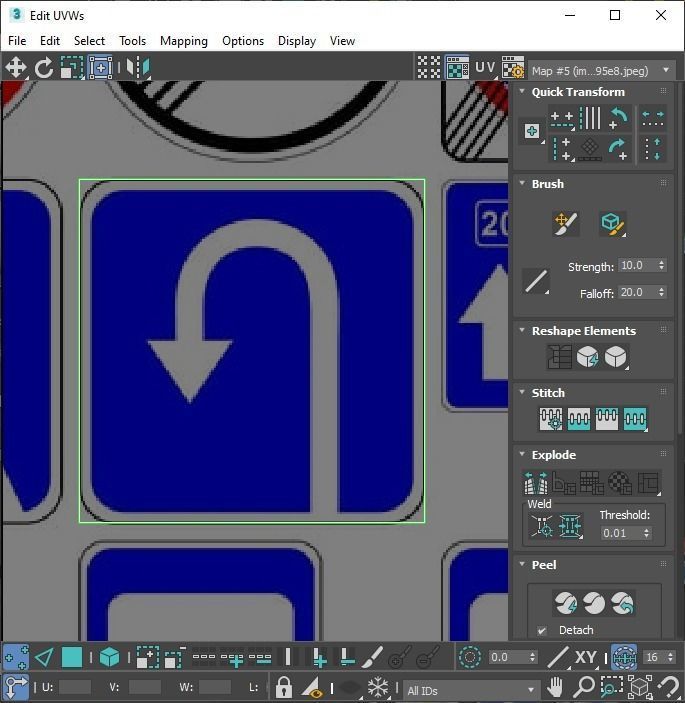Click Align Vertically to Pivot icon
Image resolution: width=685 pixels, height=703 pixels.
[562, 149]
